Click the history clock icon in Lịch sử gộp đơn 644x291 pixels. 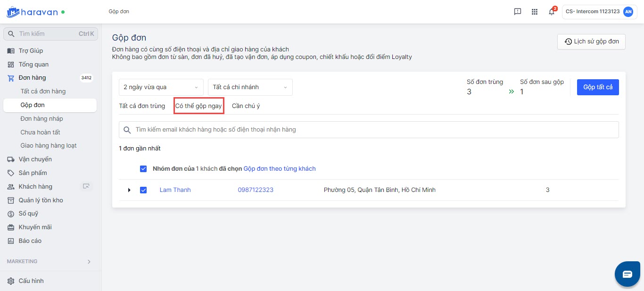568,42
